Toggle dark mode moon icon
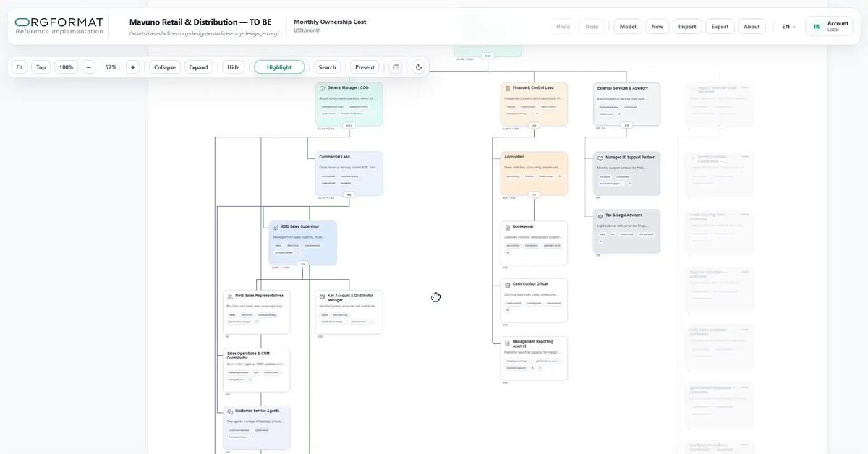Viewport: 868px width, 454px height. pyautogui.click(x=419, y=67)
